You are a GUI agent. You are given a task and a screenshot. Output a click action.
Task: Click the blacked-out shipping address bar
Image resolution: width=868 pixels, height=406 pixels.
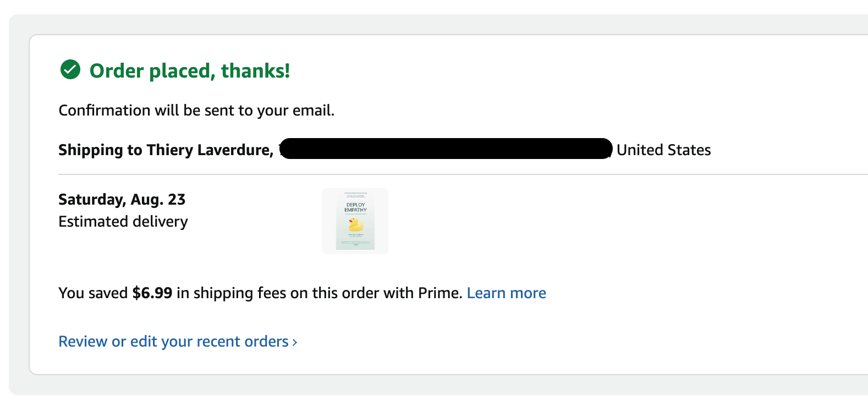446,149
